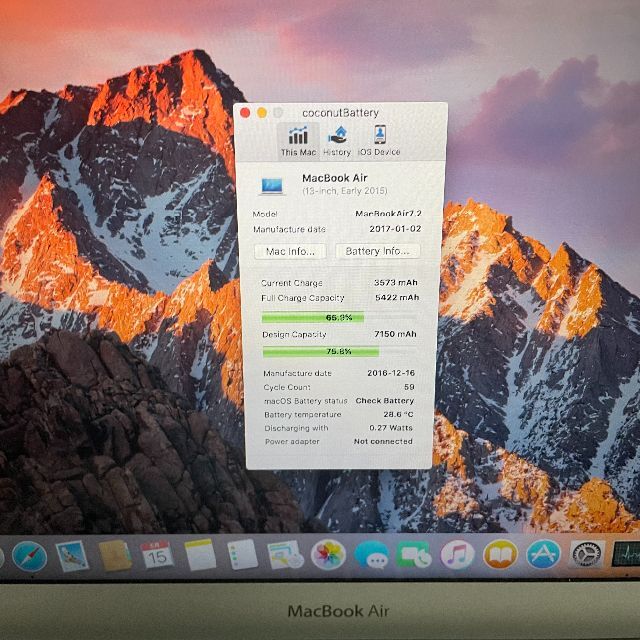Switch to the History tab
The image size is (640, 640).
(337, 141)
